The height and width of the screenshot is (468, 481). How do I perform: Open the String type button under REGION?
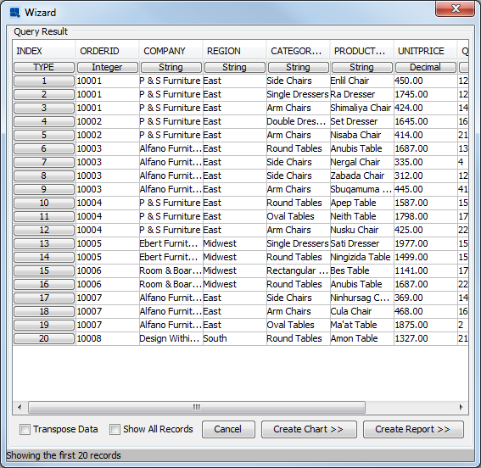[235, 67]
